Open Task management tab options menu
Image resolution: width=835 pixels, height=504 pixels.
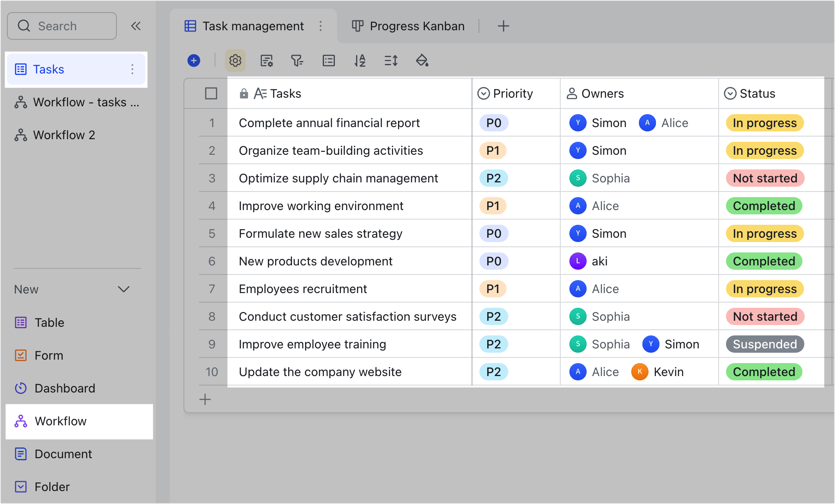tap(321, 26)
